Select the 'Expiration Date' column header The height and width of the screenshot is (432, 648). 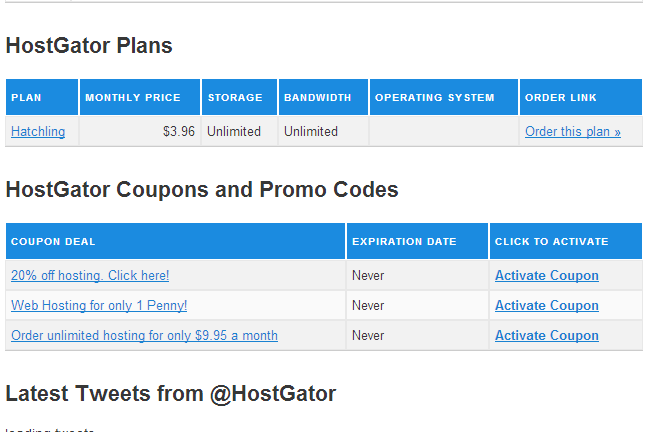click(404, 242)
